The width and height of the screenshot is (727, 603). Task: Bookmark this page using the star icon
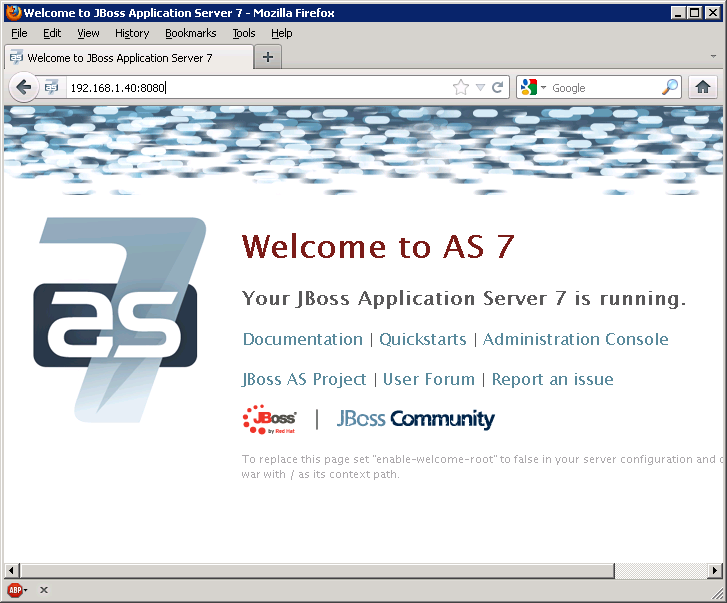(460, 88)
